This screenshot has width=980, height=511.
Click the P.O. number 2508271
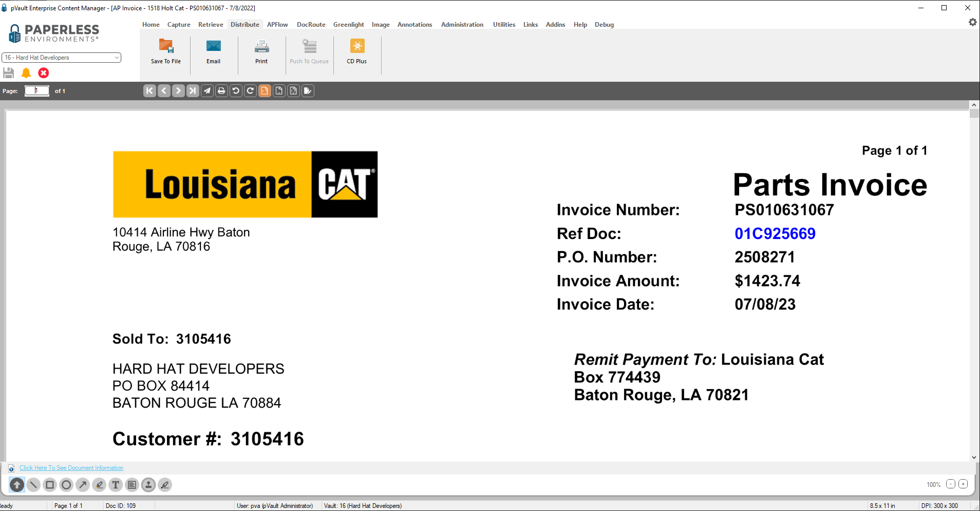point(765,257)
